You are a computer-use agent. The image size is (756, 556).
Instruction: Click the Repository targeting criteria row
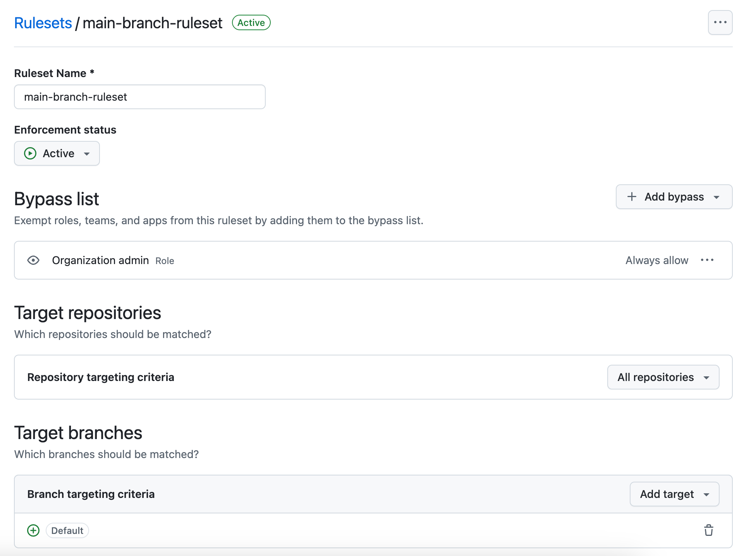pyautogui.click(x=373, y=377)
